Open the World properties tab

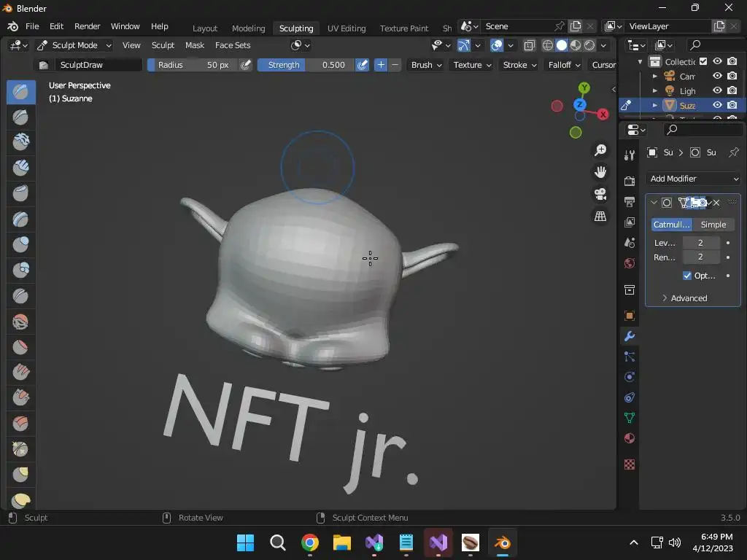[630, 262]
